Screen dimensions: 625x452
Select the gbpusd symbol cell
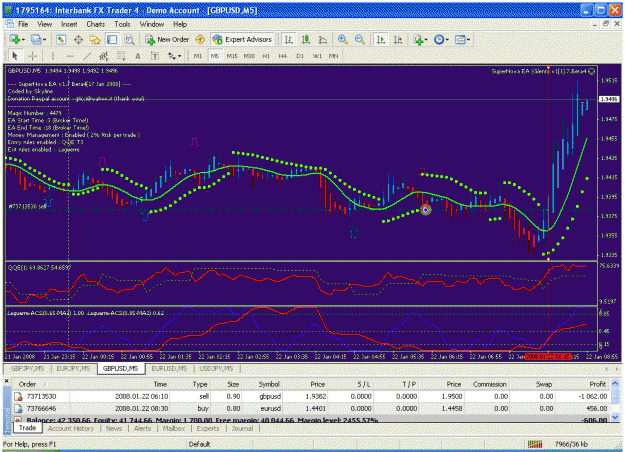click(x=271, y=397)
